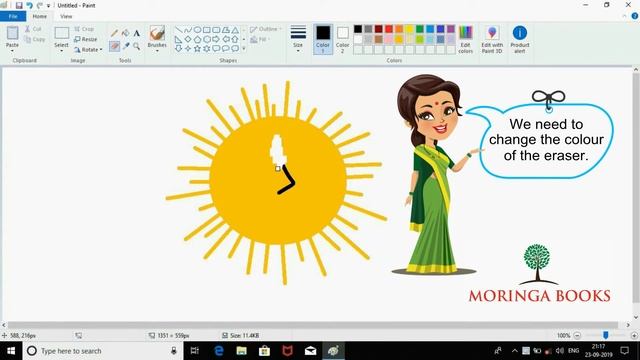The height and width of the screenshot is (360, 640).
Task: Click the 'Type here to search' box
Action: click(x=102, y=351)
